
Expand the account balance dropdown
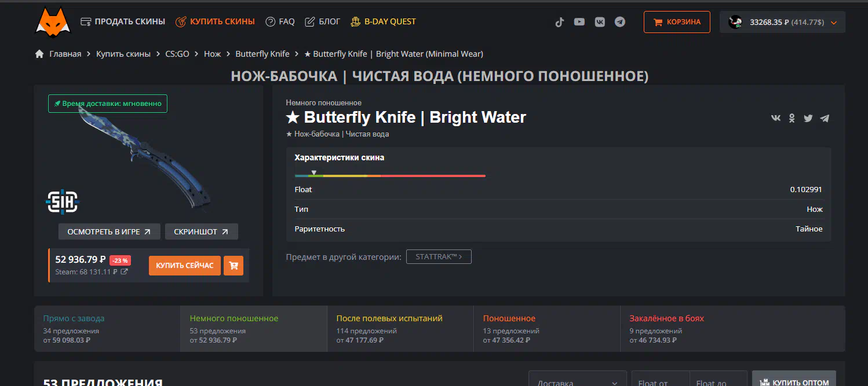click(x=834, y=23)
